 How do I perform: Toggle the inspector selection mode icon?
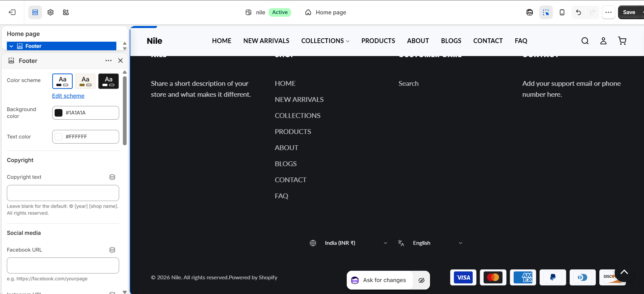coord(546,12)
